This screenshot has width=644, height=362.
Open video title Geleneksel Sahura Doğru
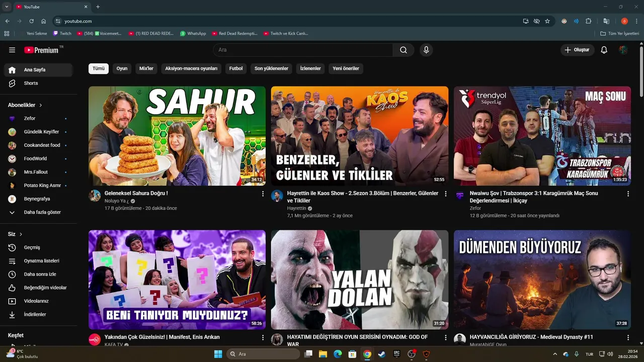[136, 193]
